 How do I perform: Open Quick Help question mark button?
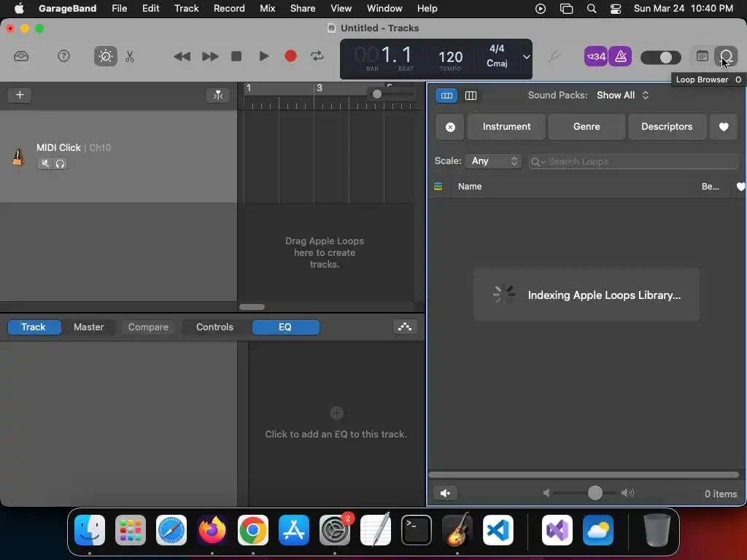[63, 56]
